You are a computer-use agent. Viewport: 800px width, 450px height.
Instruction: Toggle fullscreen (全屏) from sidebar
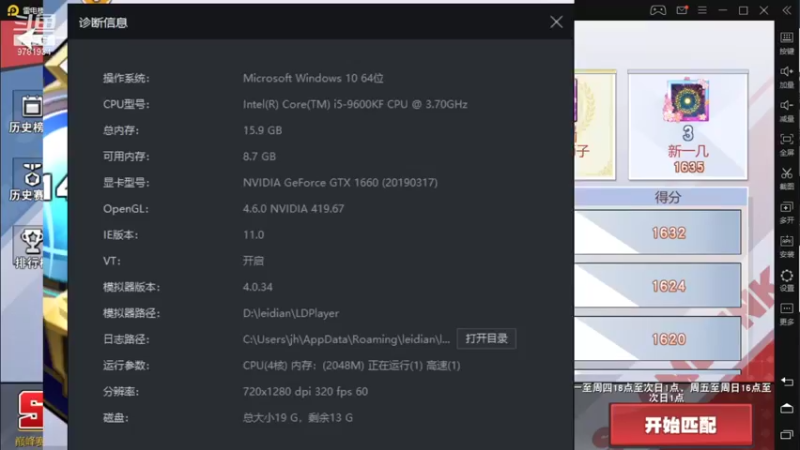pyautogui.click(x=787, y=144)
